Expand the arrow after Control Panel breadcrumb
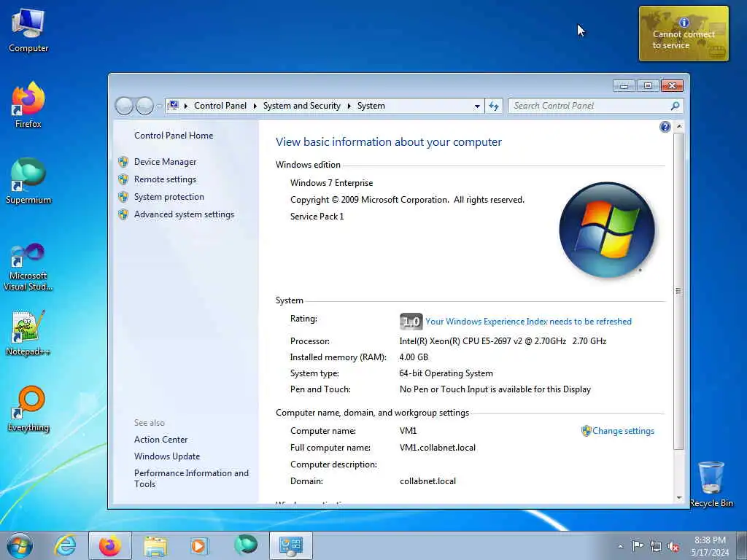The image size is (747, 560). (x=255, y=106)
